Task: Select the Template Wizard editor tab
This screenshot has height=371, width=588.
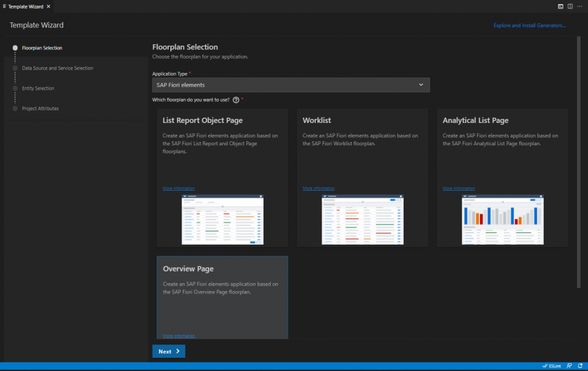Action: coord(26,6)
